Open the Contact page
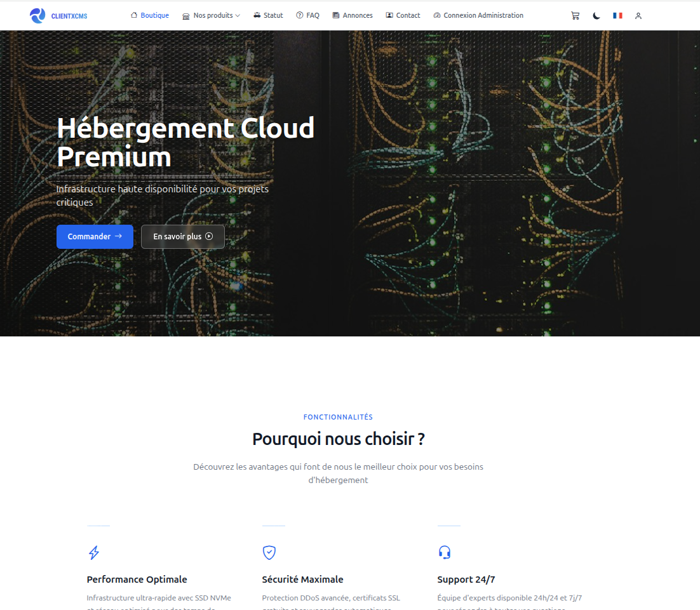 click(x=403, y=15)
